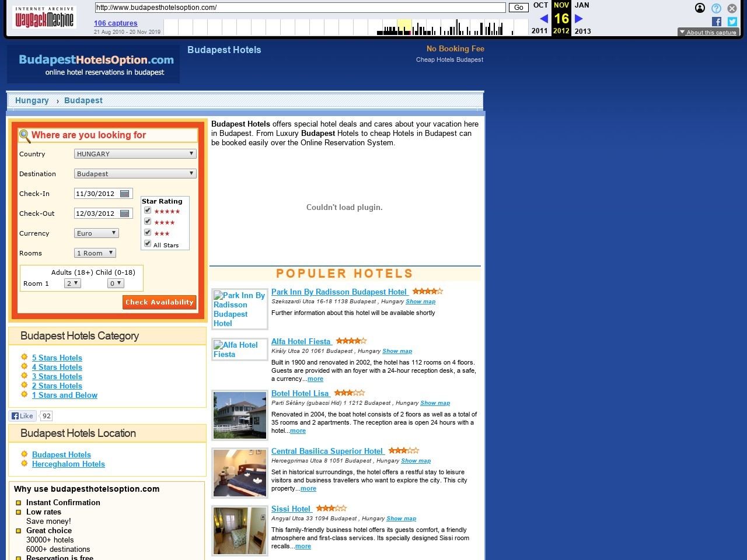Open the Check-In calendar picker icon
This screenshot has width=747, height=560.
pos(124,194)
